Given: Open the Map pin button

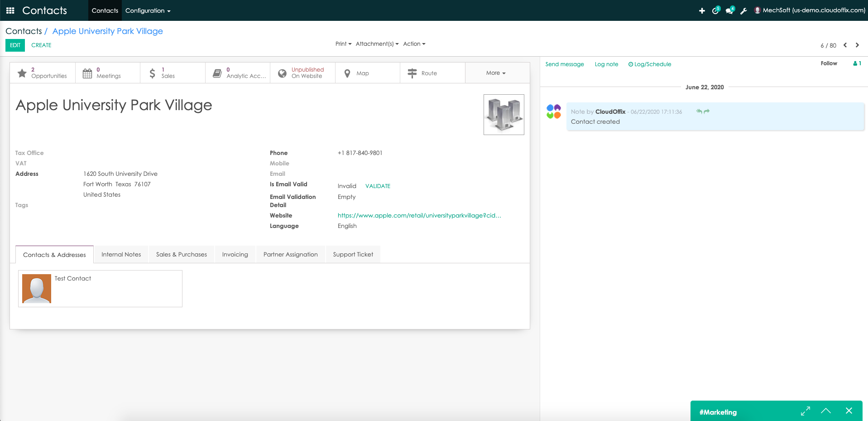Looking at the screenshot, I should point(368,73).
